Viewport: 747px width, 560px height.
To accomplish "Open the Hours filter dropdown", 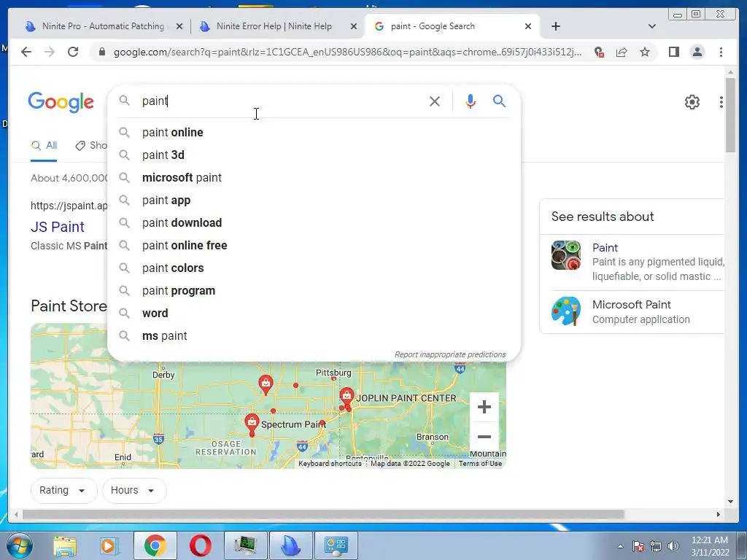I will pyautogui.click(x=134, y=490).
